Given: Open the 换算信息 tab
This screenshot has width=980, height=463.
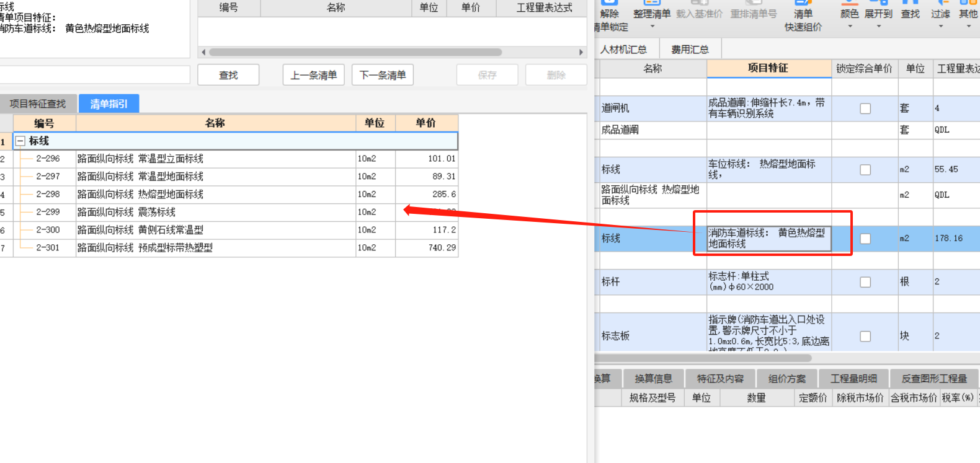Looking at the screenshot, I should tap(653, 378).
